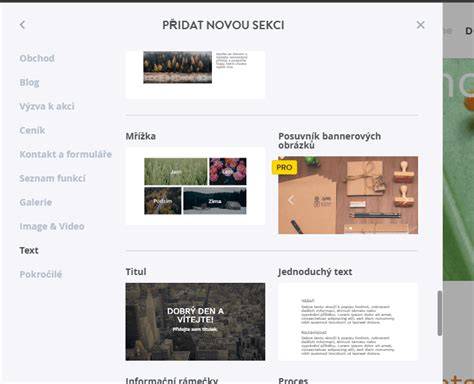This screenshot has height=384, width=474.
Task: Choose the Mřížka grid section template
Action: click(195, 186)
